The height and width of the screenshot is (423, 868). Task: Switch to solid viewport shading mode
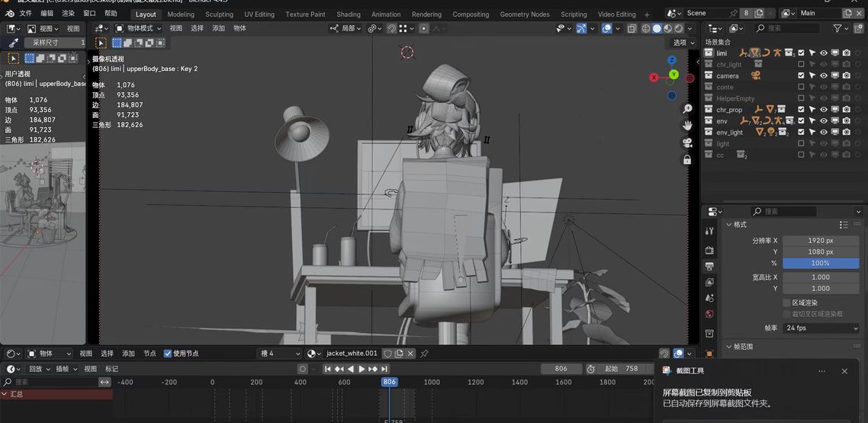(x=657, y=28)
